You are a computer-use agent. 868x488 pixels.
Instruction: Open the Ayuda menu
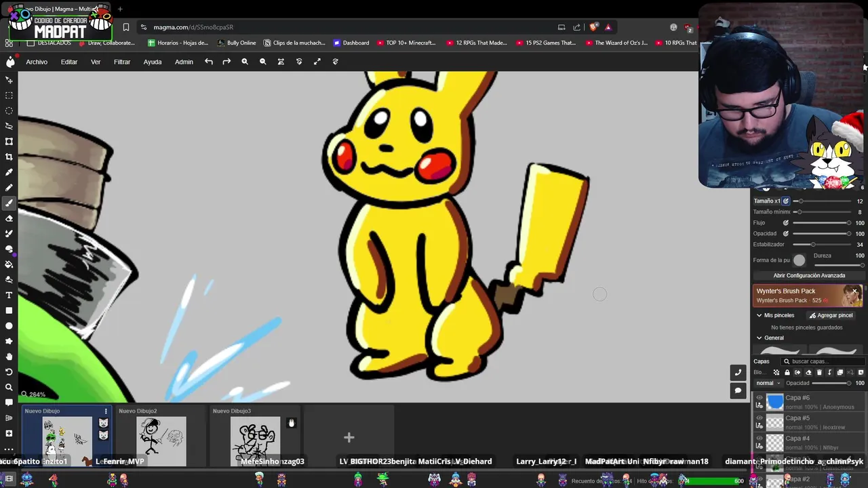pyautogui.click(x=153, y=62)
